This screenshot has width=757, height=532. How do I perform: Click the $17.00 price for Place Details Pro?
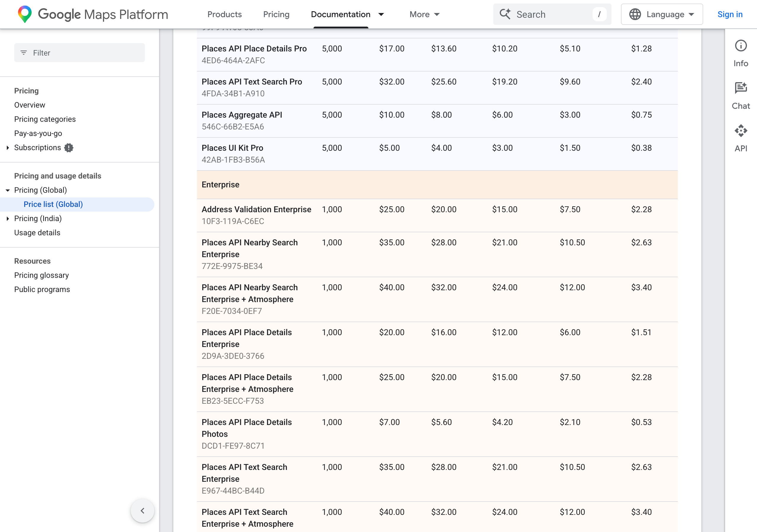coord(392,49)
